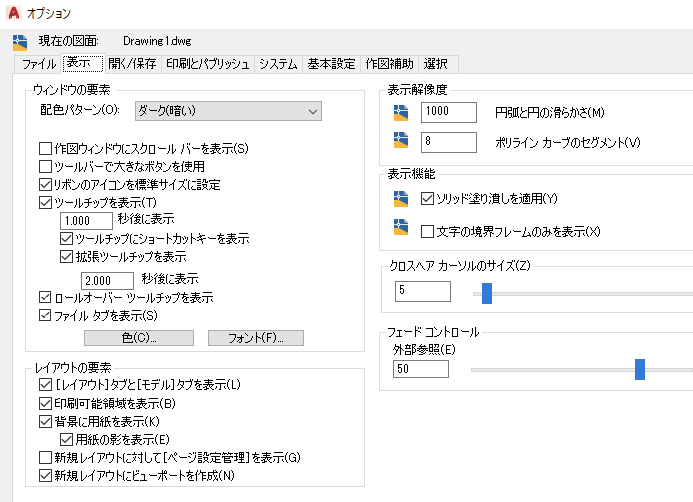Viewport: 693px width, 502px height.
Task: Click the crosshair cursor size slider handle
Action: point(487,294)
